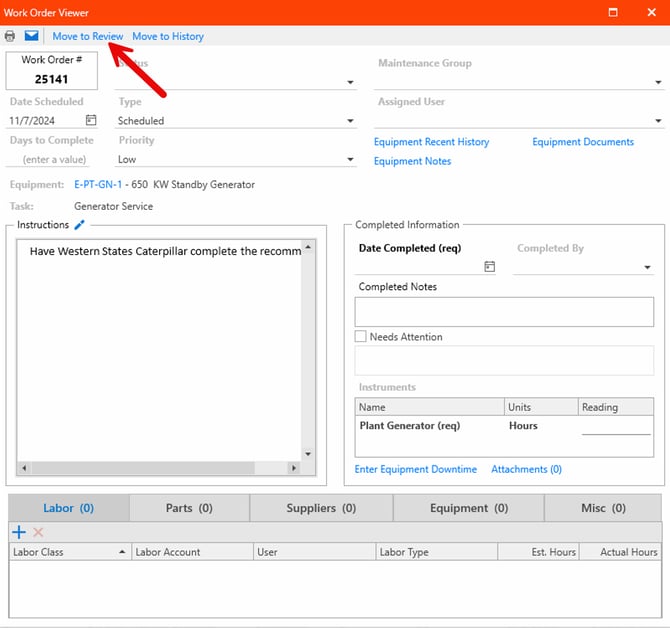Switch to the Parts (0) tab
Image resolution: width=670 pixels, height=628 pixels.
click(x=189, y=508)
